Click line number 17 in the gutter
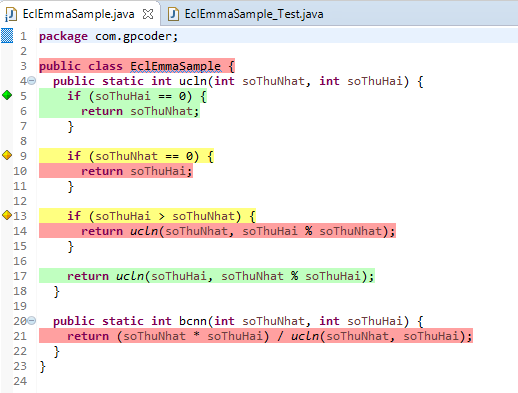The height and width of the screenshot is (393, 518). tap(20, 276)
